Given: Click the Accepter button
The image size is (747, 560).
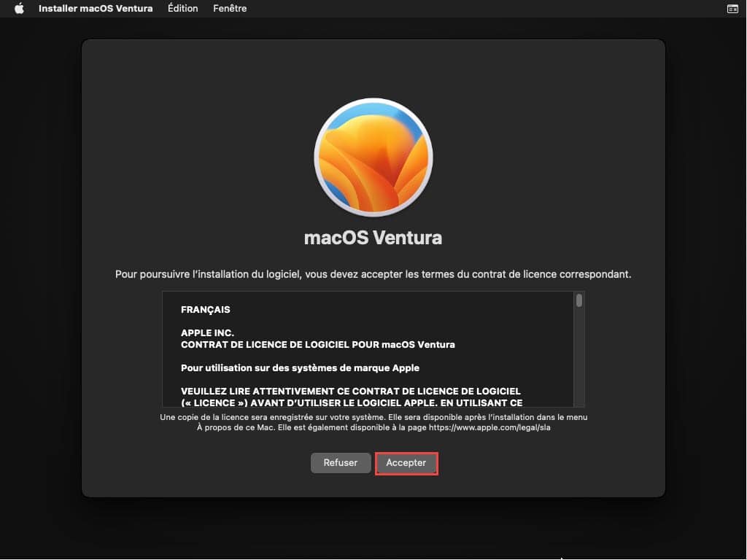Looking at the screenshot, I should (406, 463).
